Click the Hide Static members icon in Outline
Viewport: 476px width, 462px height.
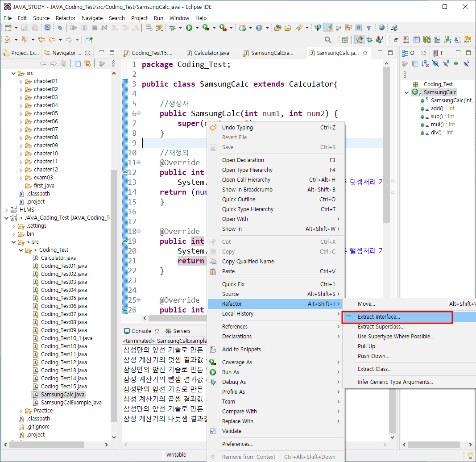click(x=446, y=63)
